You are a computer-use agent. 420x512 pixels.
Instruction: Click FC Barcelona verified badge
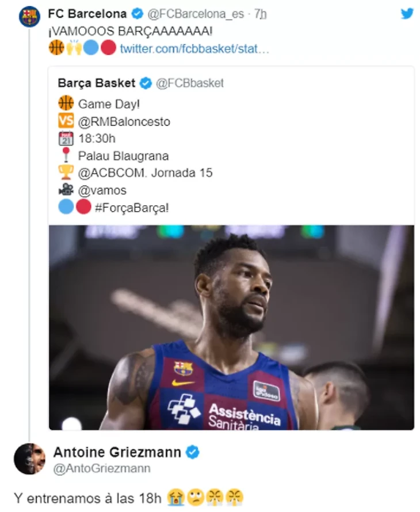click(x=137, y=14)
